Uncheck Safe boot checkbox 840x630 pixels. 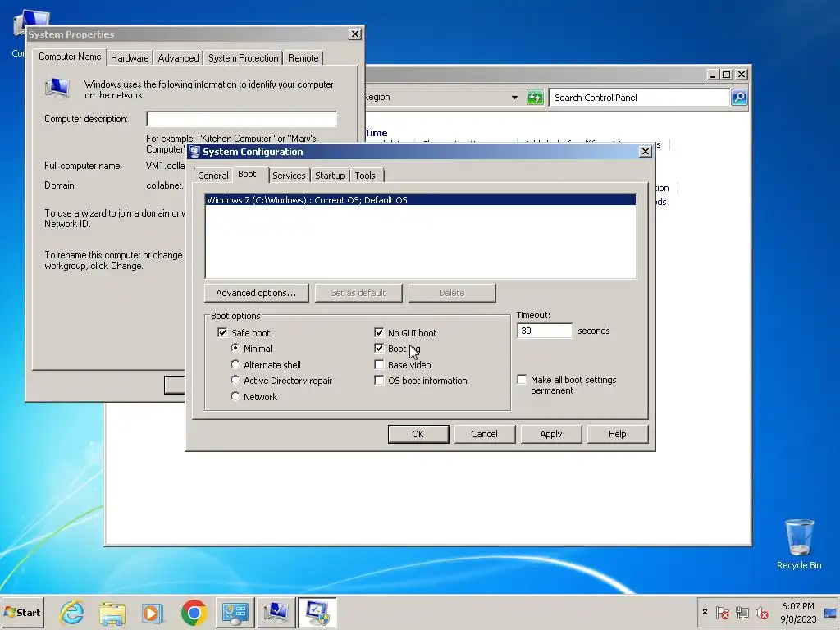222,333
